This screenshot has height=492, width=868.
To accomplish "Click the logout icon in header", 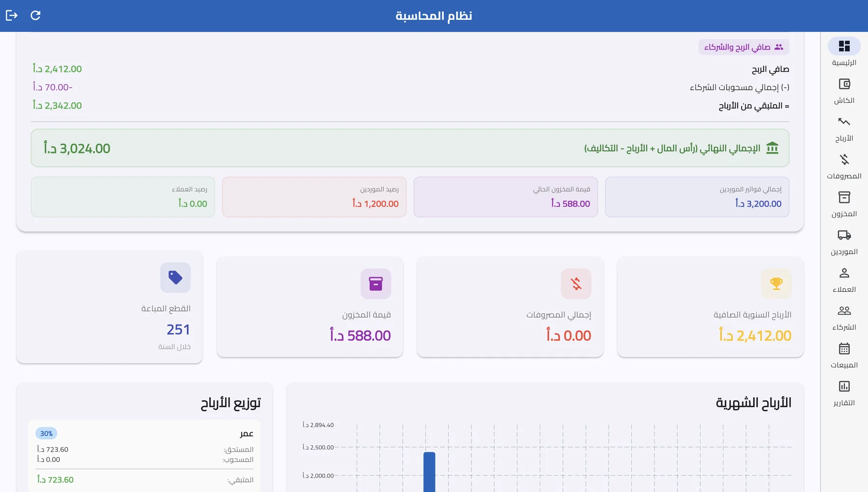I will coord(12,15).
